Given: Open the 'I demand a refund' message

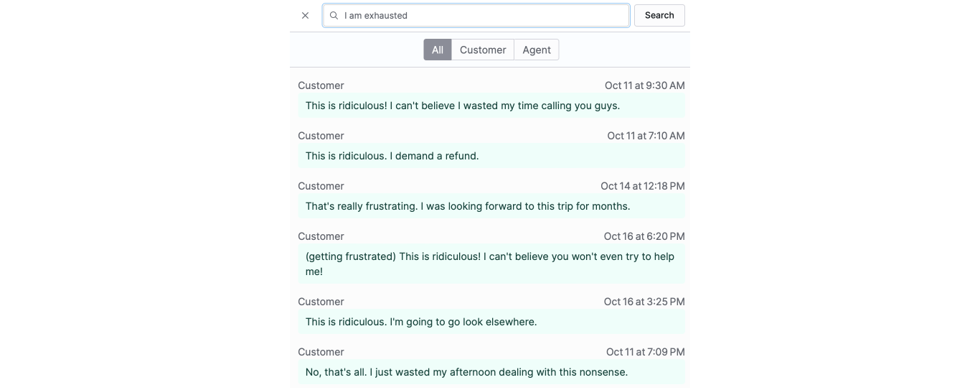Looking at the screenshot, I should click(392, 156).
